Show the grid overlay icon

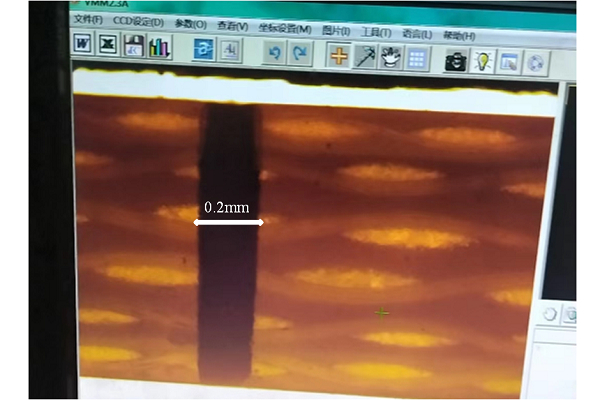tap(416, 59)
